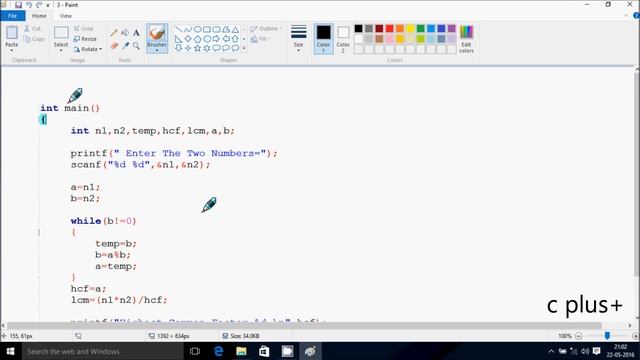Viewport: 640px width, 360px height.
Task: Open the Select dropdown arrow
Action: 61,50
